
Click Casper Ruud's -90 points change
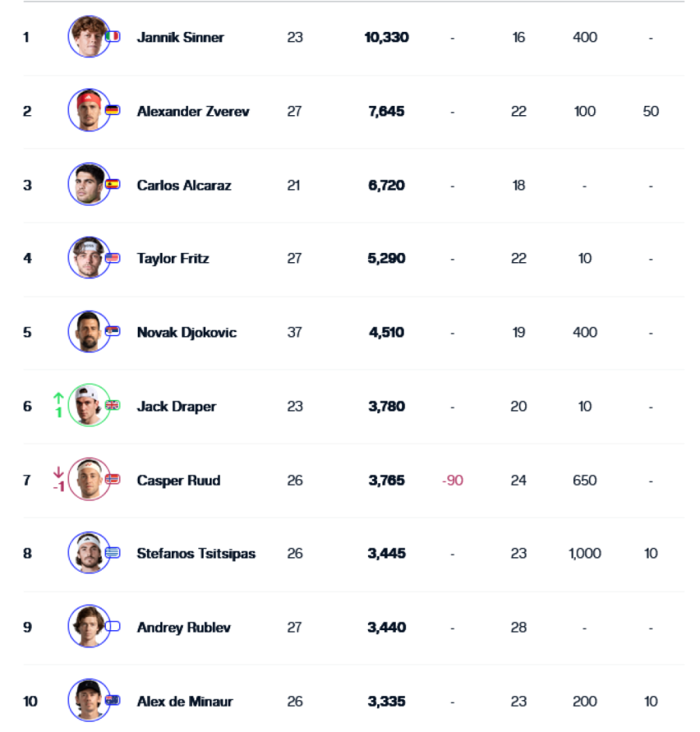[452, 480]
